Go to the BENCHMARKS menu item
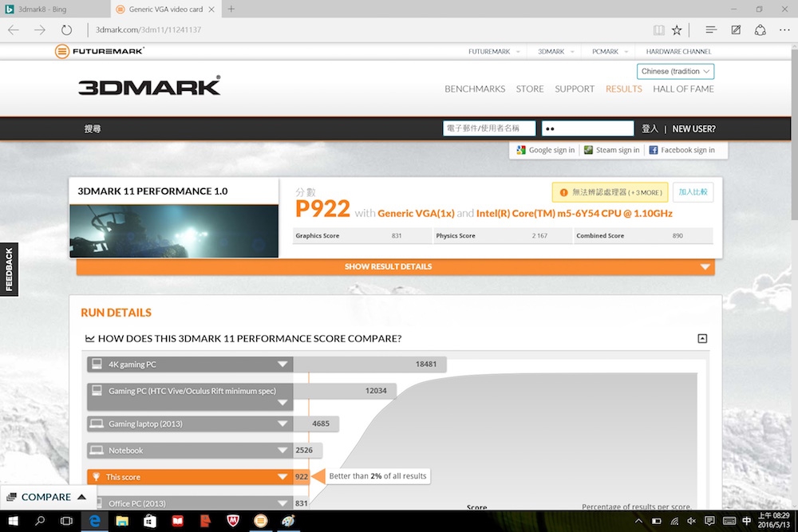This screenshot has width=798, height=532. (x=475, y=89)
